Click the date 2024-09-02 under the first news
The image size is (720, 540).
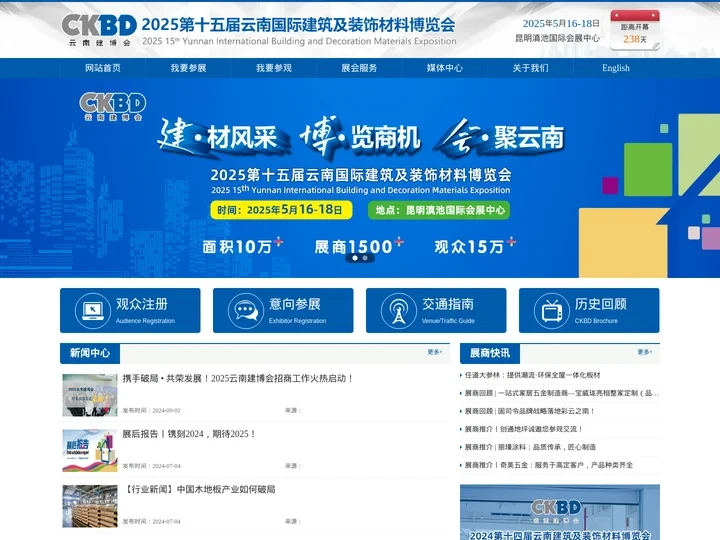[166, 411]
